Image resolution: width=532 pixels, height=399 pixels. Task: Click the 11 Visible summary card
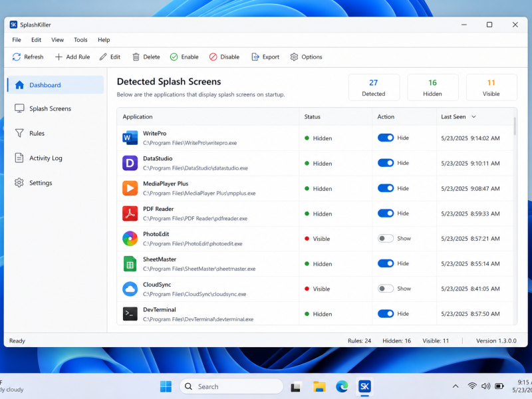click(491, 88)
